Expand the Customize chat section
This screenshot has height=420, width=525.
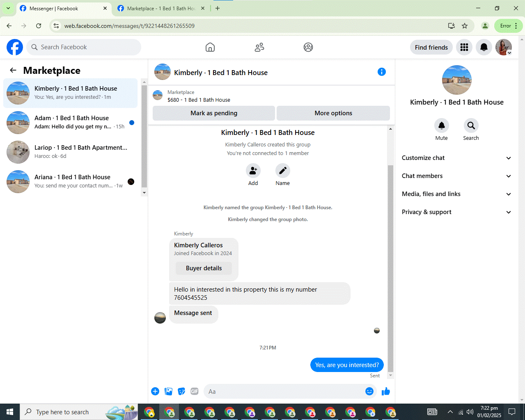[x=457, y=158]
